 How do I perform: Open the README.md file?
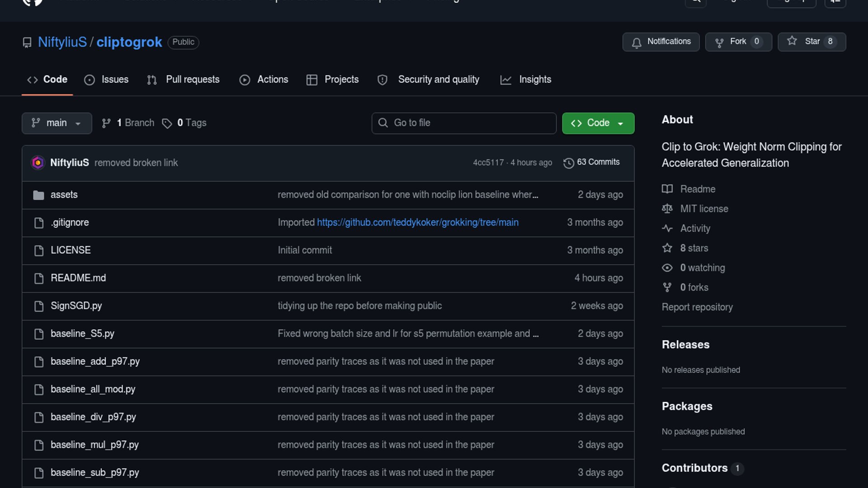point(78,278)
